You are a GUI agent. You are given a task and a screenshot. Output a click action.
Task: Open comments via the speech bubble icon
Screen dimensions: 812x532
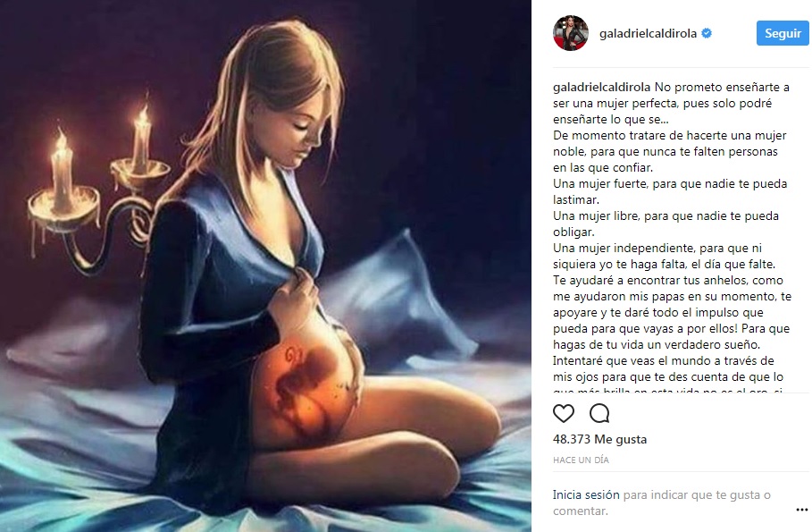599,413
